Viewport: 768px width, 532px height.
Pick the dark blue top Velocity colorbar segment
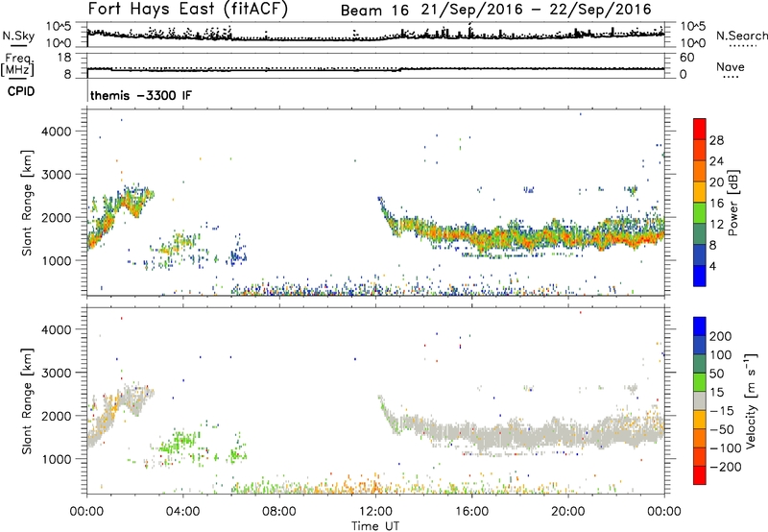tap(700, 326)
